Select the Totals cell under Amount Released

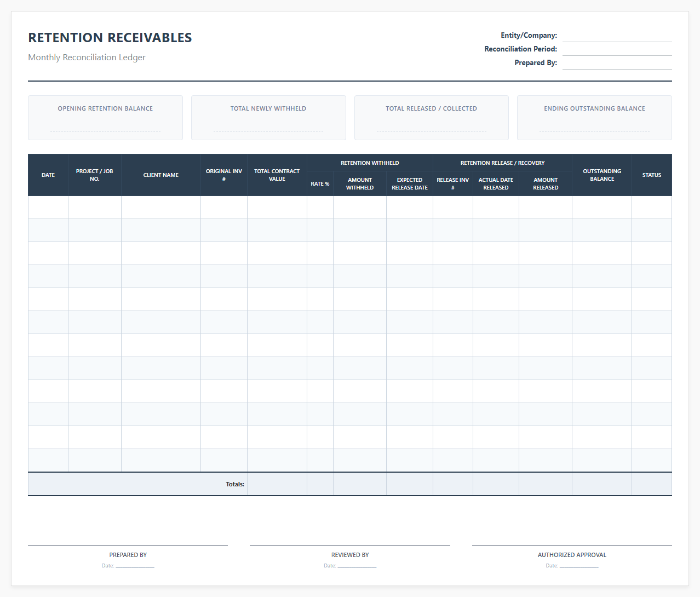[546, 484]
